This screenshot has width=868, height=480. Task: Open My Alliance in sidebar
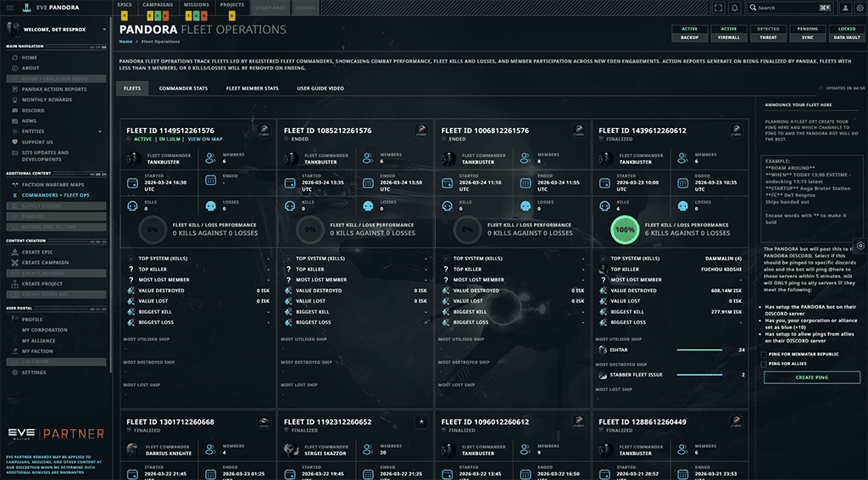pyautogui.click(x=39, y=340)
